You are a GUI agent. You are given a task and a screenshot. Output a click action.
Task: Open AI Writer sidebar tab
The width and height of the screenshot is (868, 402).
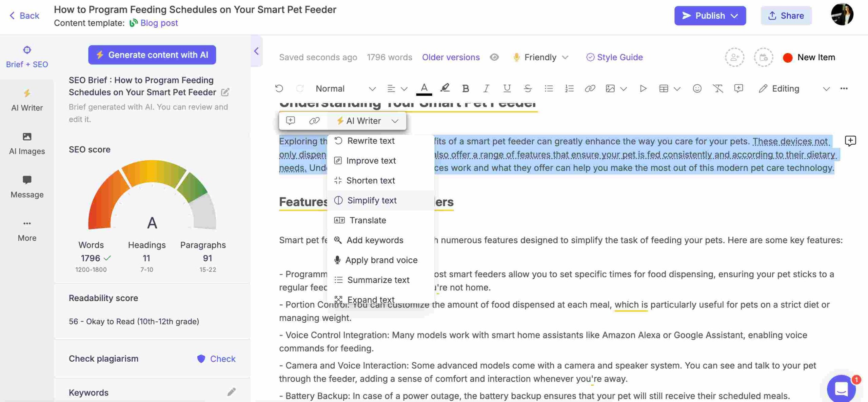click(x=27, y=100)
